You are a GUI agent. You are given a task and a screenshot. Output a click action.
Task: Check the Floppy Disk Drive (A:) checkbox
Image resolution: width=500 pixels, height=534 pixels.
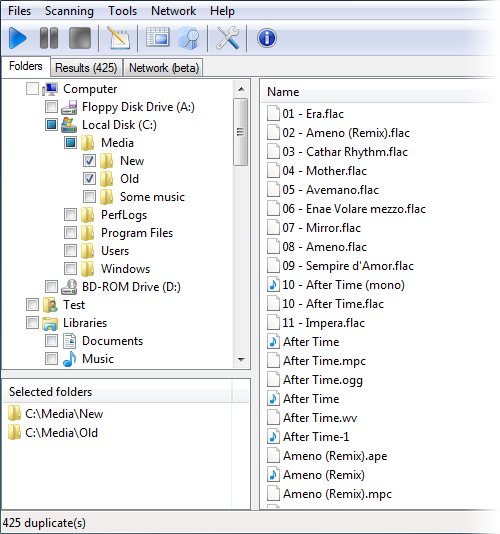[x=51, y=107]
